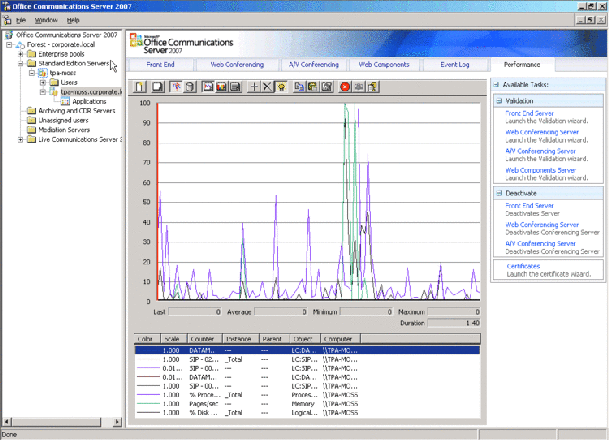Click the Forest node icon in the tree
Screen dimensions: 609x440
click(20, 45)
